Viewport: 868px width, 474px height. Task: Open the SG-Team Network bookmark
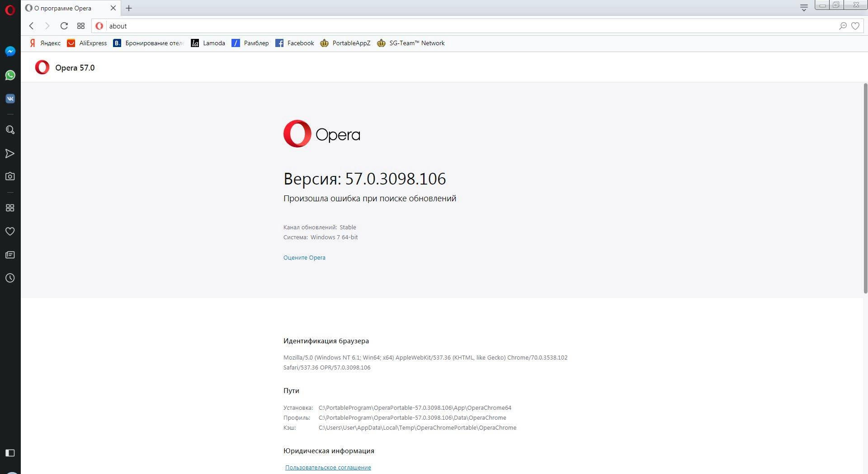(x=411, y=43)
